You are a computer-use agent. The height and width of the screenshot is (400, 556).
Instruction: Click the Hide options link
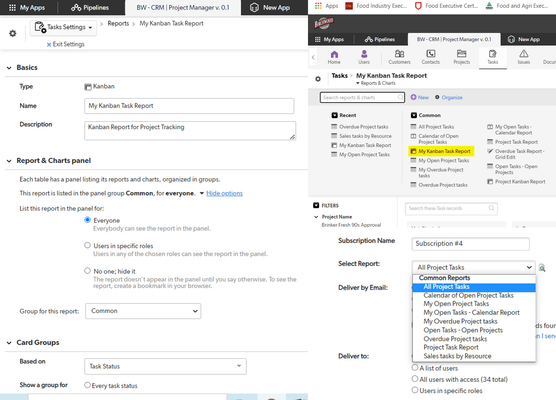[x=224, y=193]
